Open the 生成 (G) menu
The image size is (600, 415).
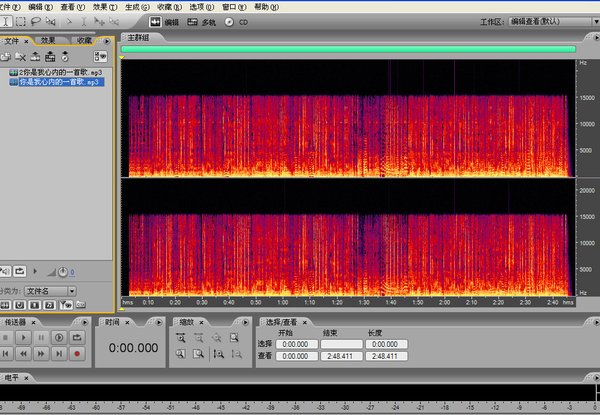pyautogui.click(x=137, y=7)
